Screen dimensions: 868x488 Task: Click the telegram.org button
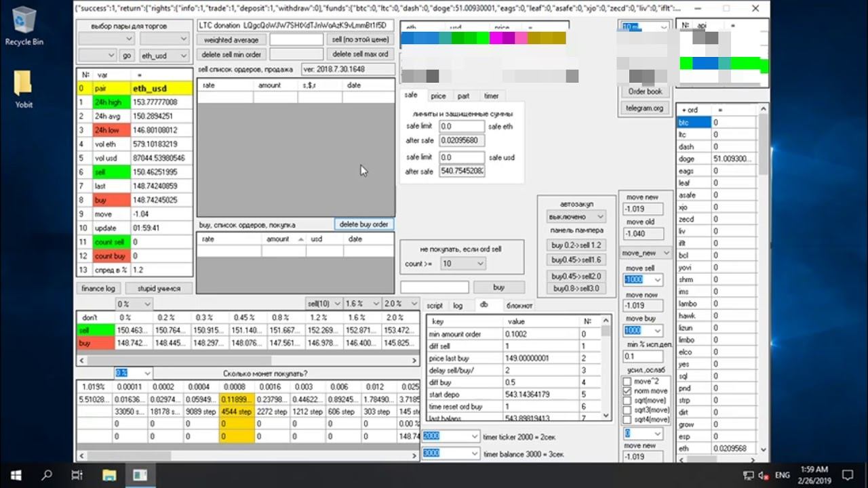tap(645, 108)
